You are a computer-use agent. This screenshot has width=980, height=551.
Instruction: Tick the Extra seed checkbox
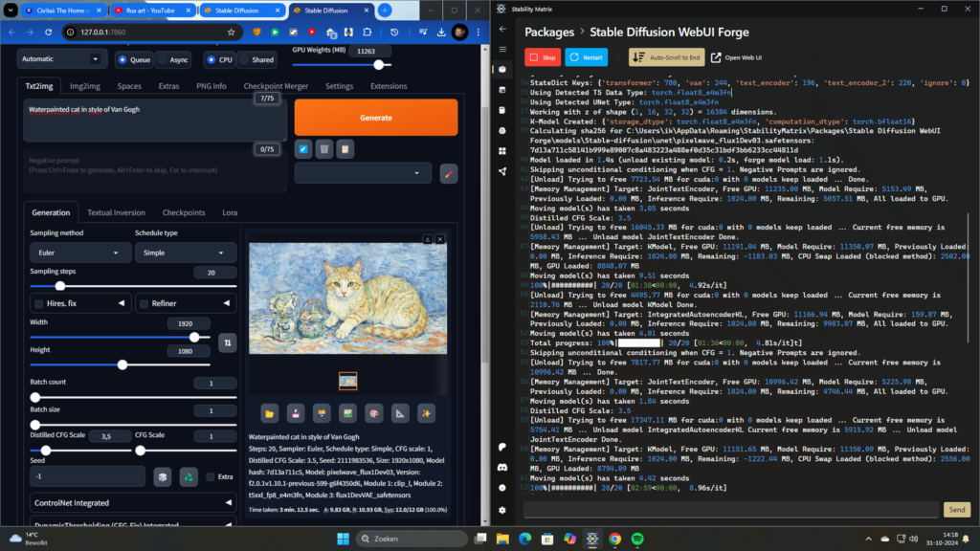tap(210, 476)
